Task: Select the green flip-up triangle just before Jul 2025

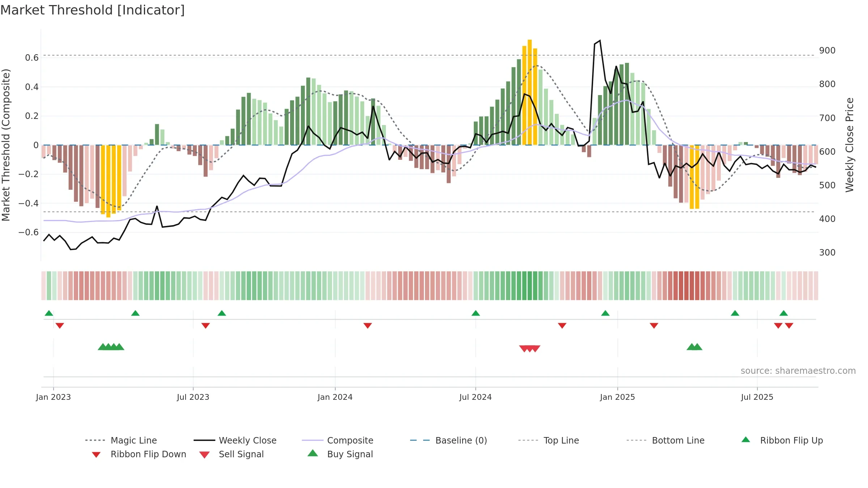Action: 735,313
